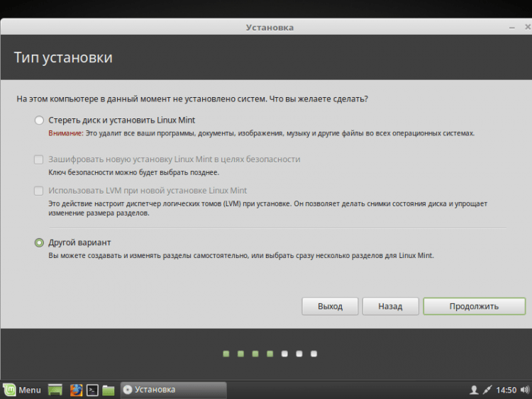
Task: Select 'Стереть диск и установить Linux Mint' radio button
Action: click(39, 120)
